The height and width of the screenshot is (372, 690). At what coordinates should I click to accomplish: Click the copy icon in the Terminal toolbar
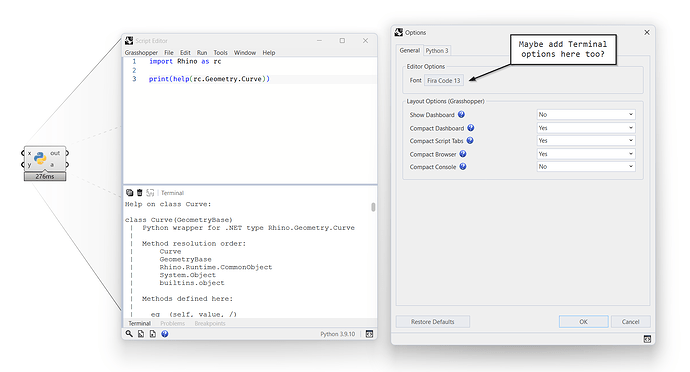pos(129,192)
